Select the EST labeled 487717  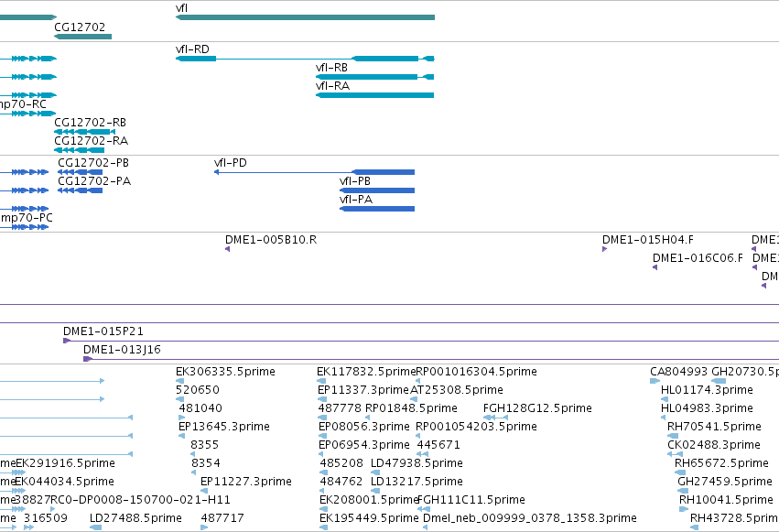pos(204,527)
